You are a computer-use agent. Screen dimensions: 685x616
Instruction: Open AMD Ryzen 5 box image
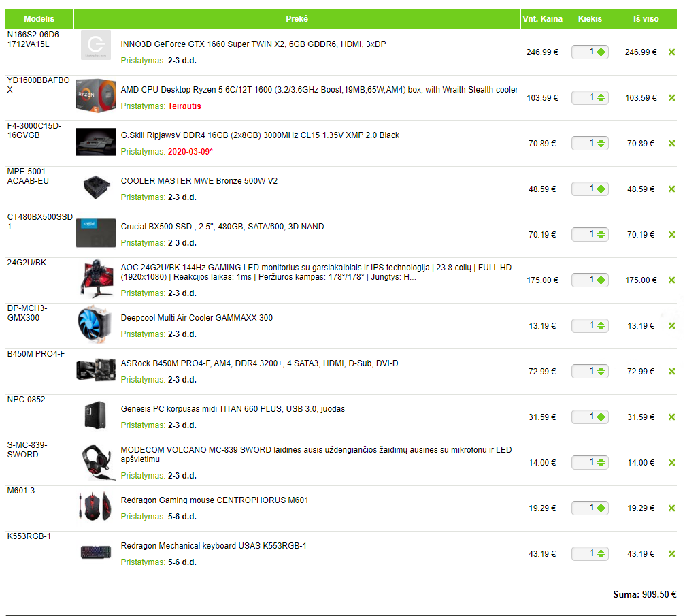pos(96,96)
